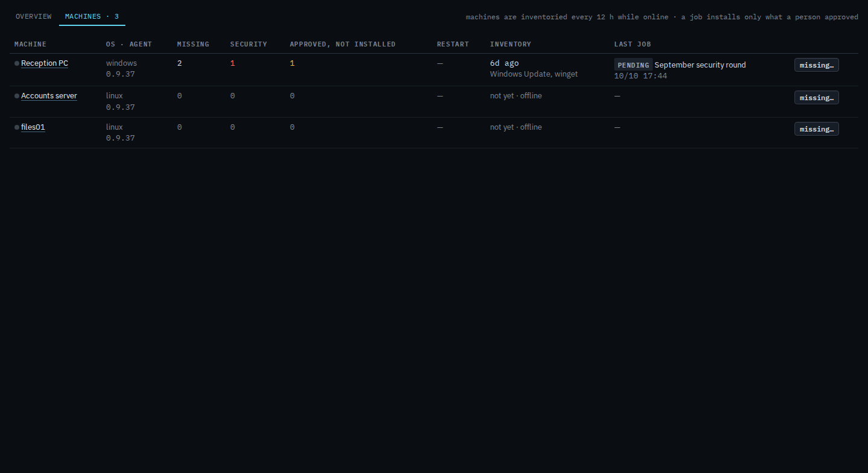Click the MISSING column header
Screen dimensions: 868x473
click(x=193, y=44)
